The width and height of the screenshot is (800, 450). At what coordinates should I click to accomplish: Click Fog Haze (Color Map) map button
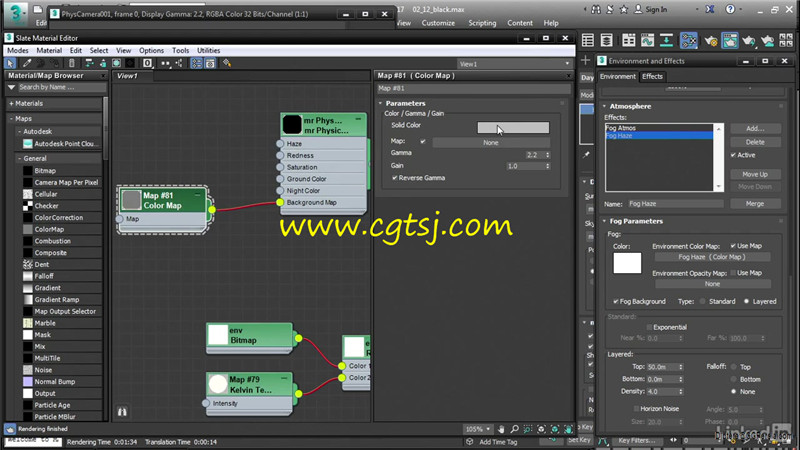tap(712, 257)
